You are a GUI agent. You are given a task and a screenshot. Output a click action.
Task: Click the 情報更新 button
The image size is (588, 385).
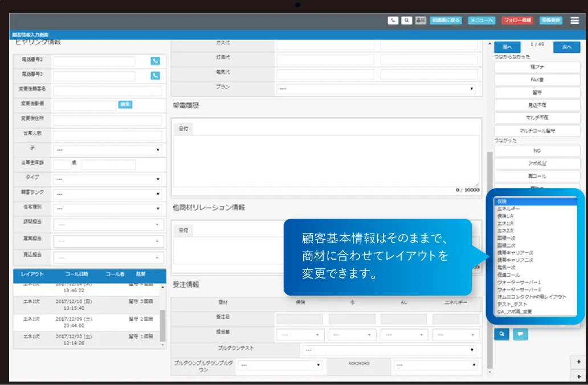click(550, 21)
